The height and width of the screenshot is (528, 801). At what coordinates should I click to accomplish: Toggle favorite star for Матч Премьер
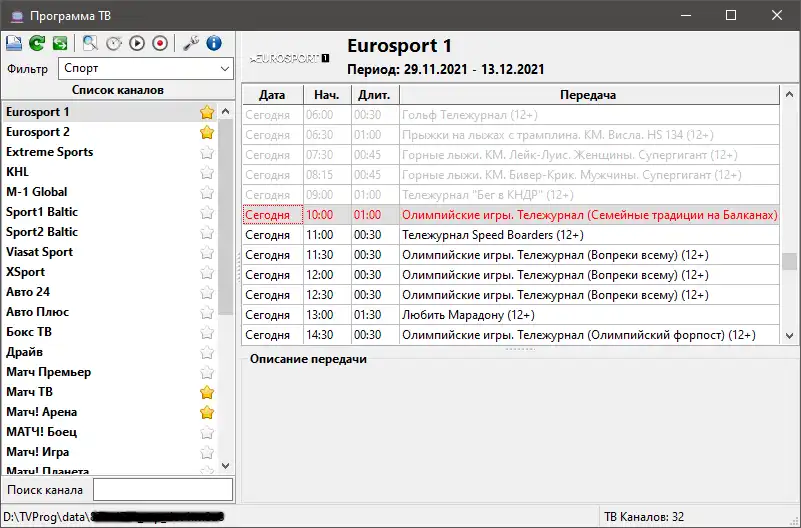coord(207,372)
